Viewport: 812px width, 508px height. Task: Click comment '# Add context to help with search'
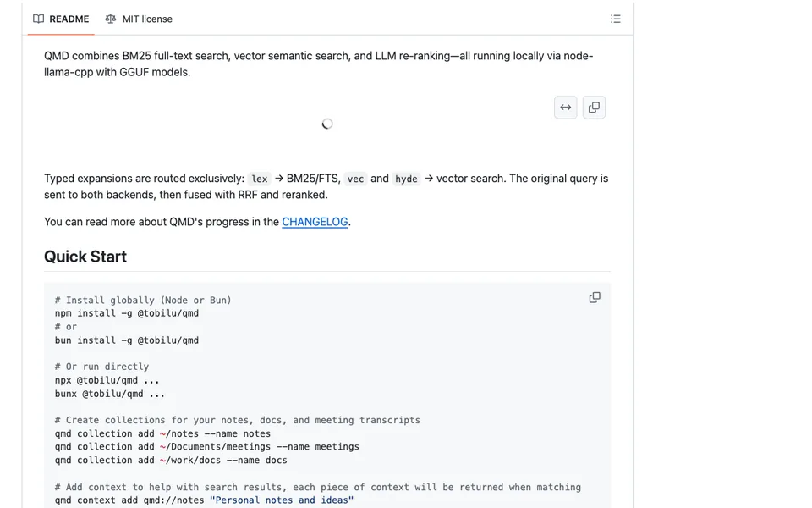(318, 487)
